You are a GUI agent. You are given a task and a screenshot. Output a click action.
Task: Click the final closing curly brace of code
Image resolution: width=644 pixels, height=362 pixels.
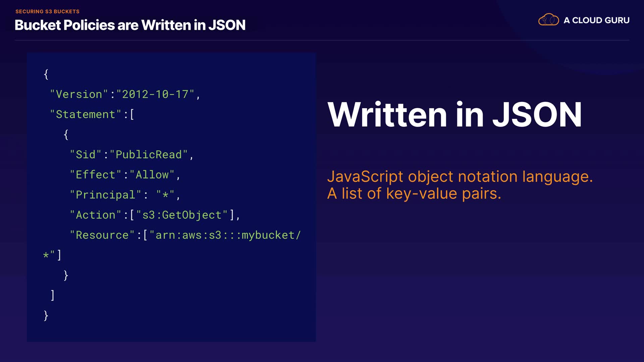coord(46,315)
